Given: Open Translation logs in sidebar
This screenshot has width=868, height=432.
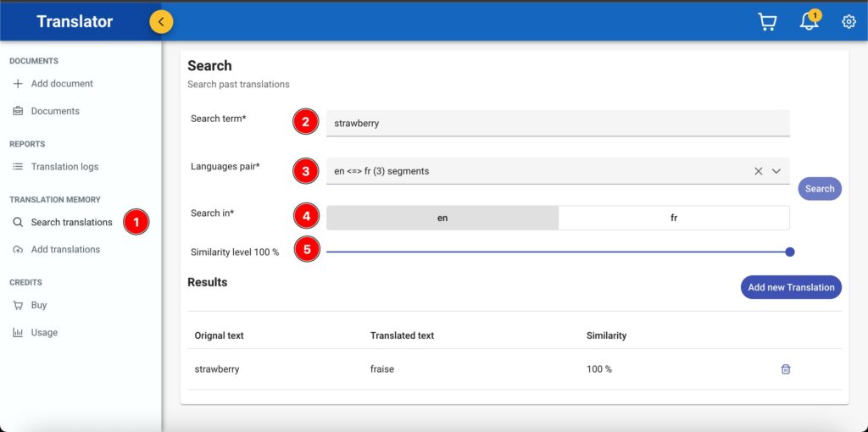Looking at the screenshot, I should coord(65,167).
